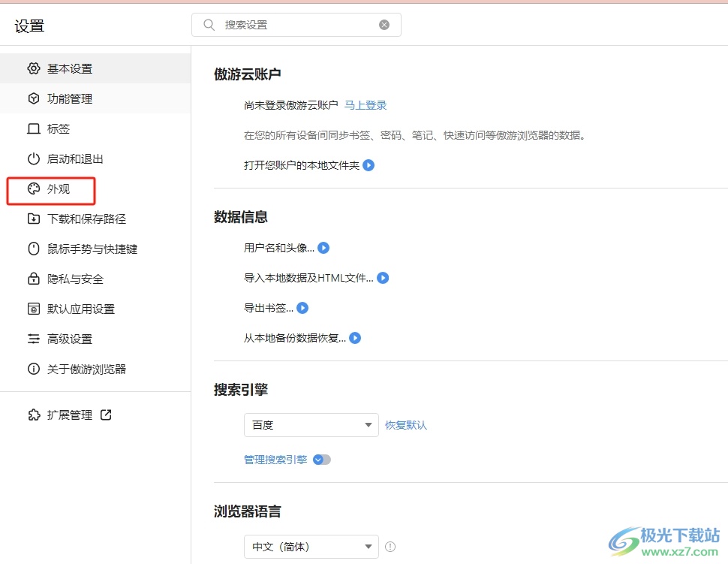Click the puzzle icon beside 扩展管理
Image resolution: width=728 pixels, height=564 pixels.
pos(34,415)
